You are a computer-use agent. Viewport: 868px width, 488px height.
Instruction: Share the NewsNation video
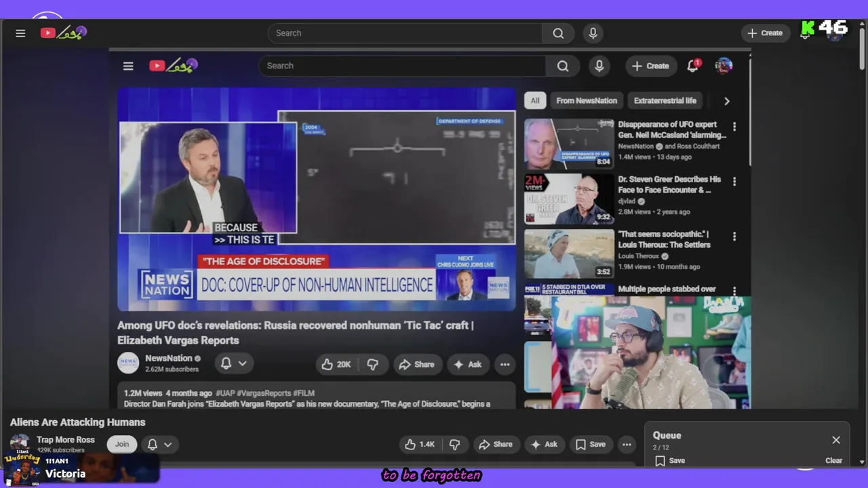(x=416, y=365)
